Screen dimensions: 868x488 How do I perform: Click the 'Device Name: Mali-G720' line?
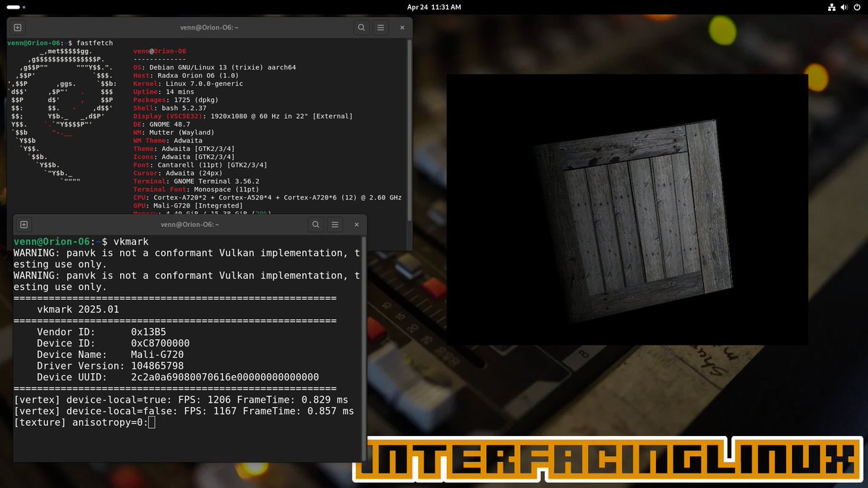pyautogui.click(x=110, y=355)
